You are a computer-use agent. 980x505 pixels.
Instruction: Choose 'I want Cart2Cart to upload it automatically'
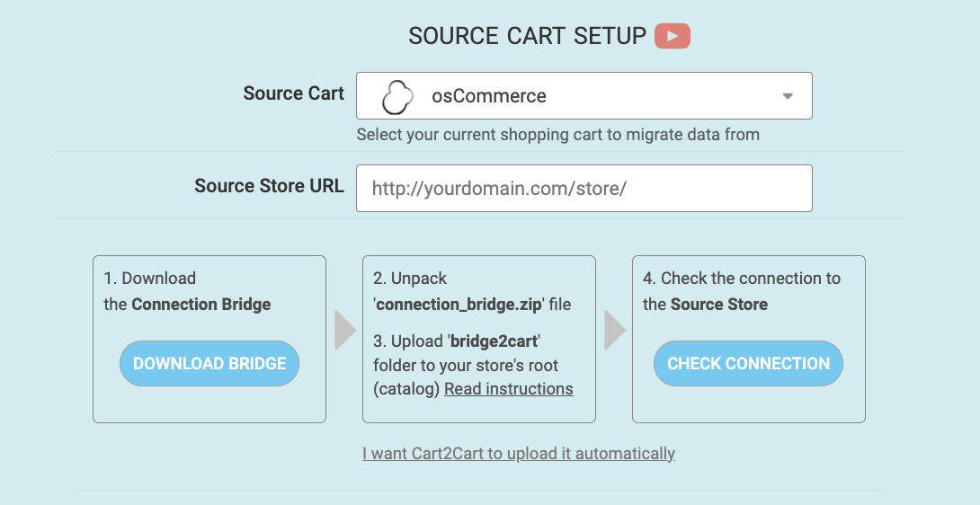pyautogui.click(x=519, y=454)
